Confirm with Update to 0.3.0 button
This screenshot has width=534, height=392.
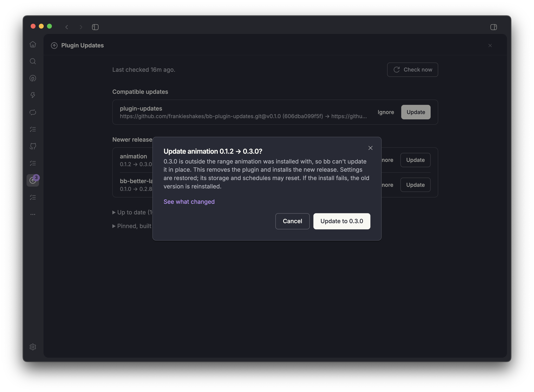[342, 221]
